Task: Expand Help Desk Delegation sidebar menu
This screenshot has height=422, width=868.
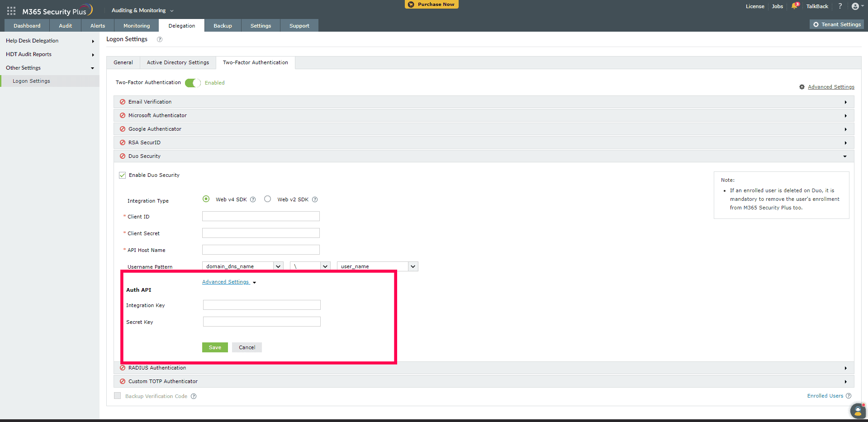Action: (50, 41)
